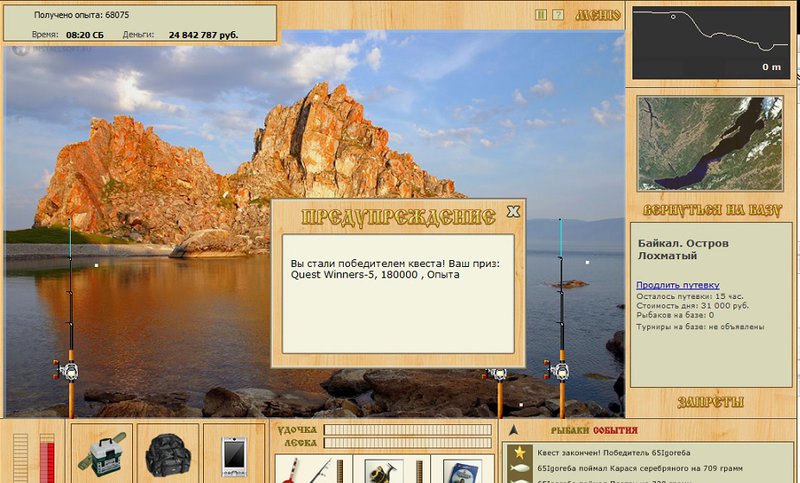Click the quest prize message in the dialog
800x483 pixels.
click(395, 269)
